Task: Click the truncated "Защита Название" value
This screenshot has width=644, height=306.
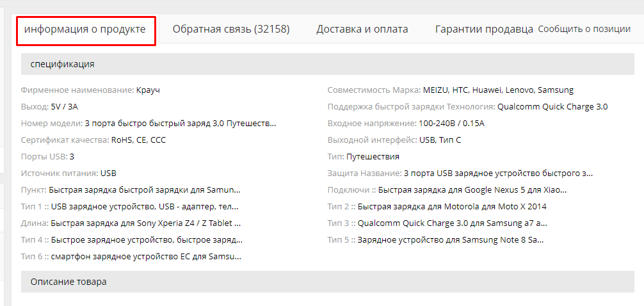Action: tap(498, 173)
